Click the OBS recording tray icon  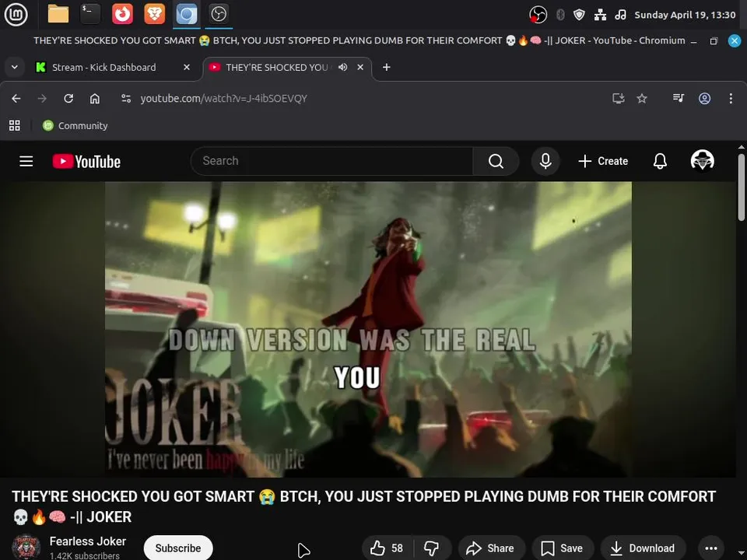tap(538, 15)
